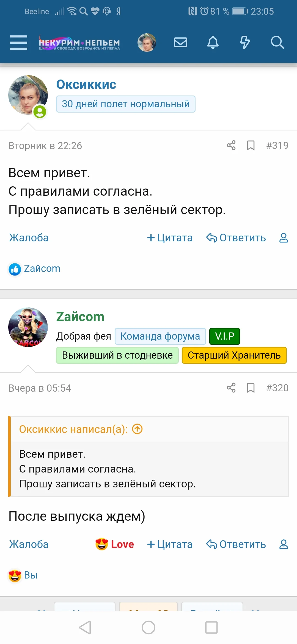Image resolution: width=297 pixels, height=644 pixels.
Task: Open messages via the envelope icon
Action: coord(180,43)
